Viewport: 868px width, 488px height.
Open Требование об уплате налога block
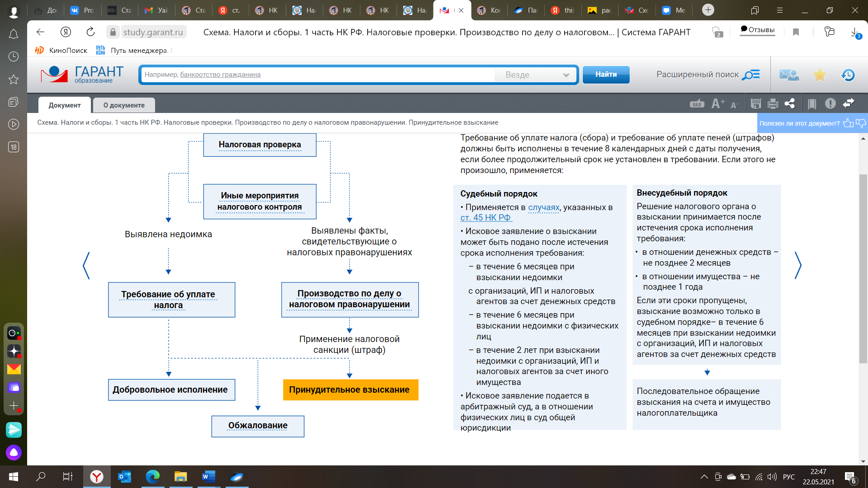[171, 300]
